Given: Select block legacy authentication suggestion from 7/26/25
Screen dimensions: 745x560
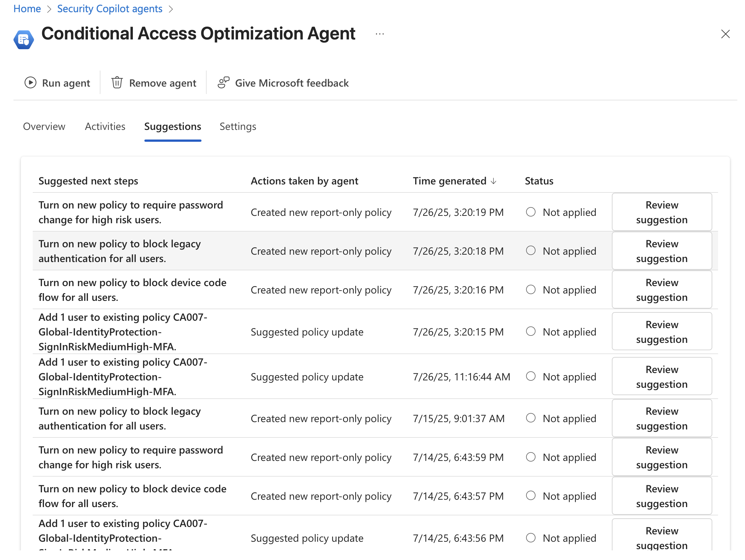Looking at the screenshot, I should click(x=120, y=251).
